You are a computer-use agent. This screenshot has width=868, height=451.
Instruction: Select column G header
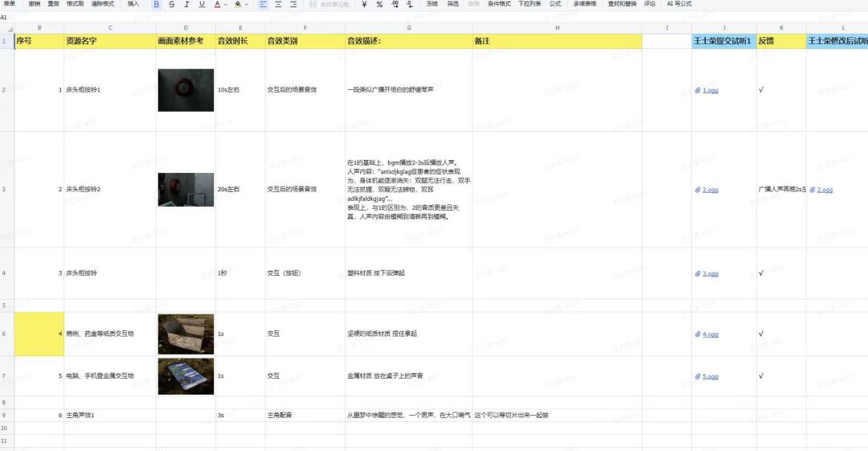coord(408,27)
